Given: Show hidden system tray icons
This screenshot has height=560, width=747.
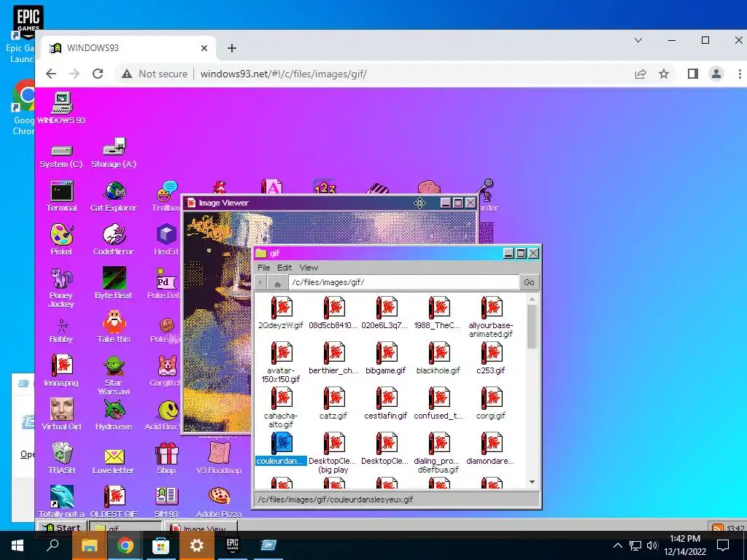Looking at the screenshot, I should (617, 545).
